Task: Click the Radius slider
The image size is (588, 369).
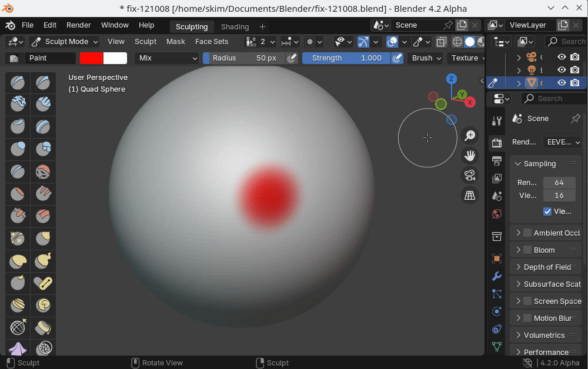Action: click(244, 58)
